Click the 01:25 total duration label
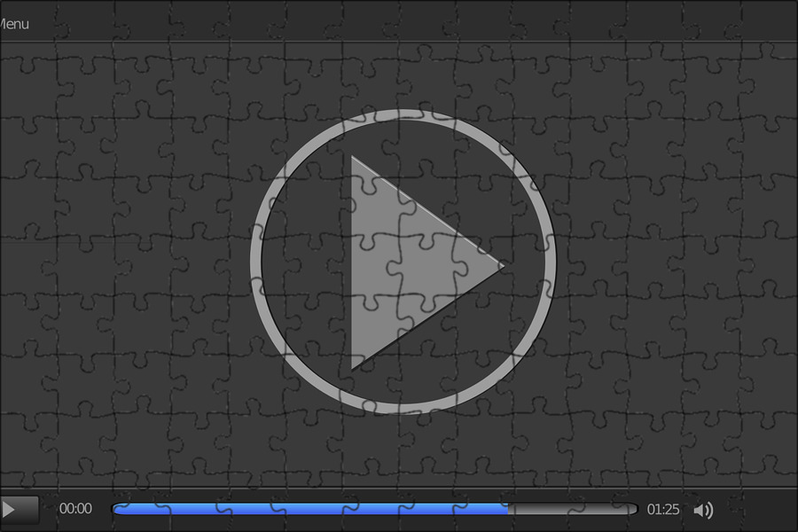 (662, 509)
